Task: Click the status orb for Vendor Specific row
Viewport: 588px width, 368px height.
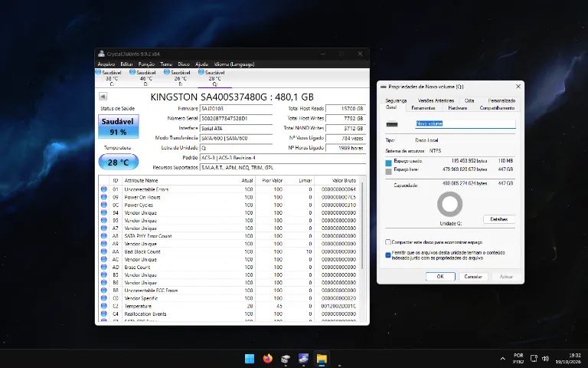Action: click(104, 298)
